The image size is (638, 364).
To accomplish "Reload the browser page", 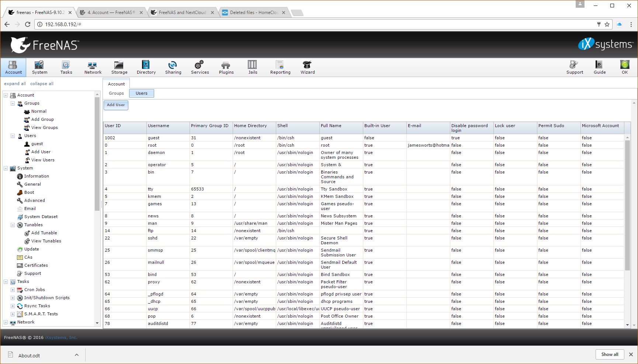I will click(x=27, y=24).
